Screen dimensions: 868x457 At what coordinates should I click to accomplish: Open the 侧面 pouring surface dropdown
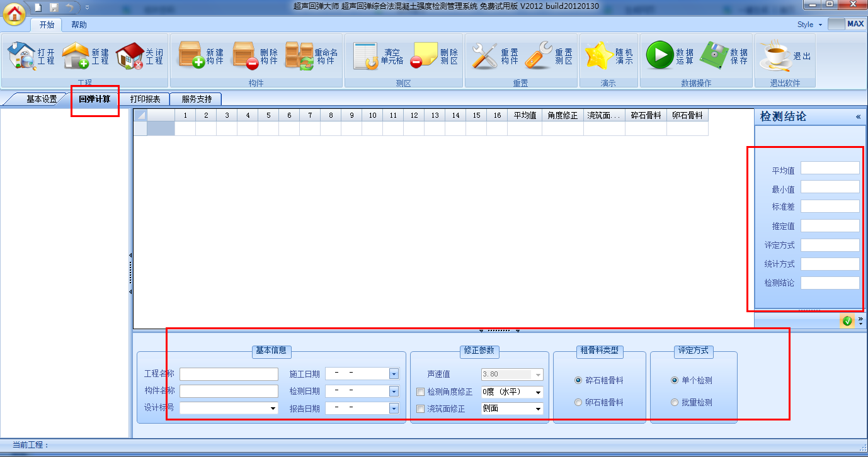pos(538,409)
